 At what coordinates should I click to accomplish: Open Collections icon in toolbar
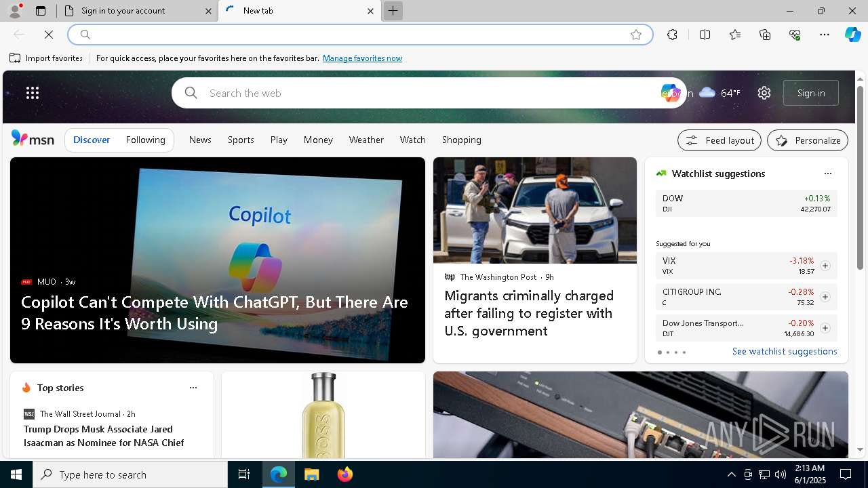pyautogui.click(x=765, y=35)
